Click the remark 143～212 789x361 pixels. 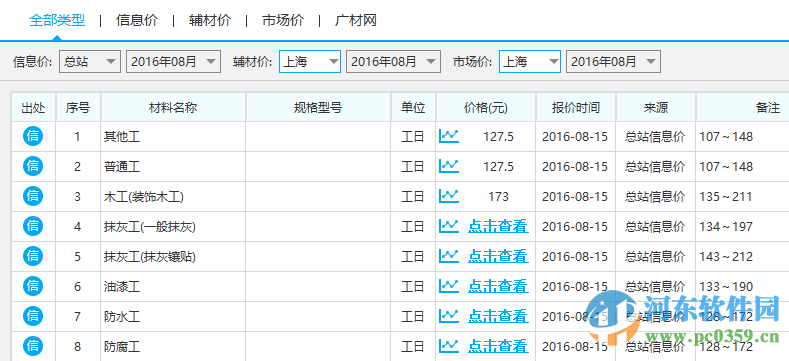[x=726, y=256]
